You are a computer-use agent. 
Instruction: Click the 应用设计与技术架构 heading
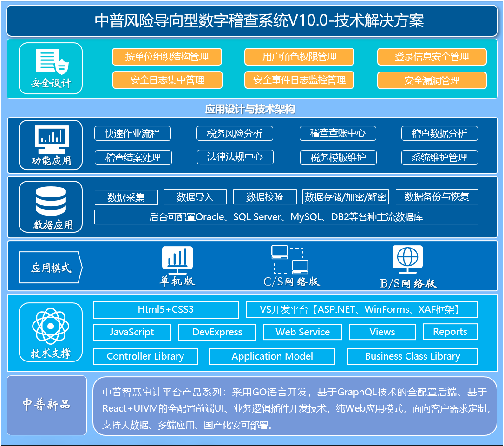pos(250,109)
